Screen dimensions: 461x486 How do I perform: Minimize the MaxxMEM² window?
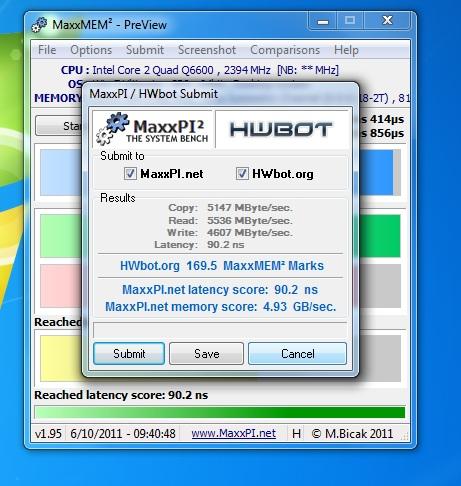click(323, 21)
